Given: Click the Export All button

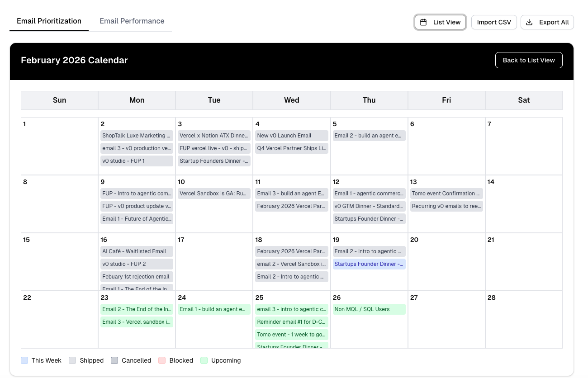Looking at the screenshot, I should point(547,22).
